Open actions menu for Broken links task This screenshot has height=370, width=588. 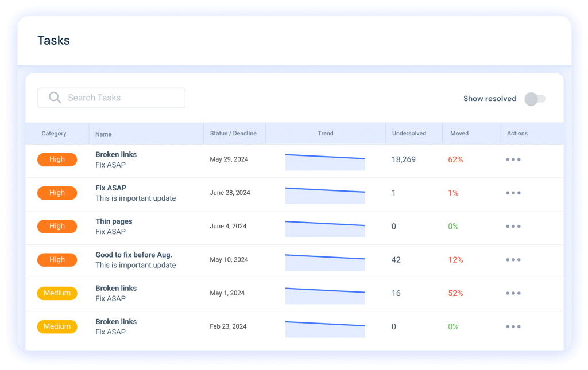513,159
